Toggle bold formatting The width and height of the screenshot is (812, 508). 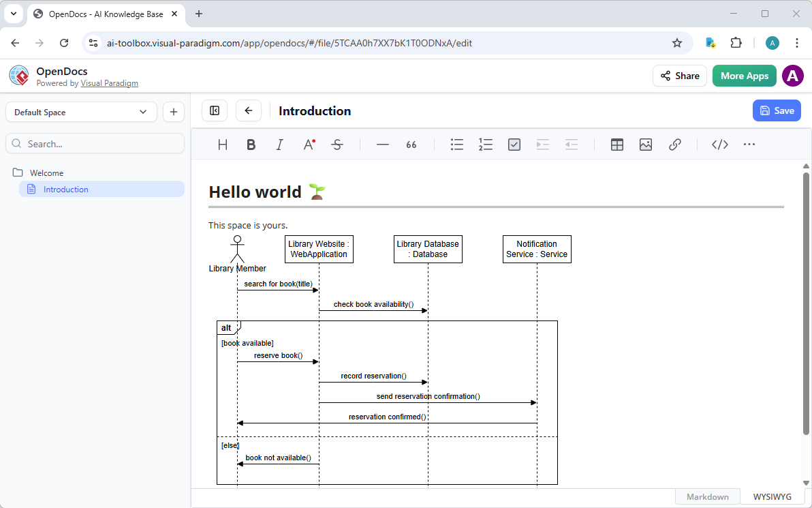(251, 144)
